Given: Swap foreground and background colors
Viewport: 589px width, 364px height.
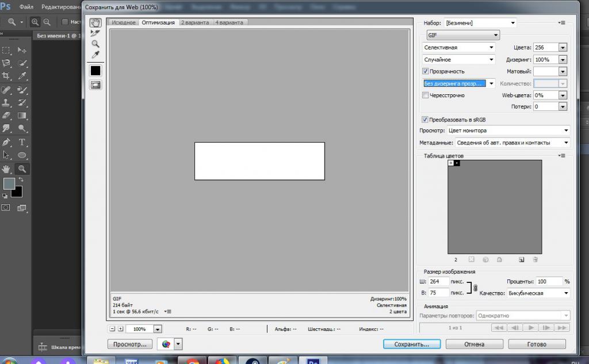Looking at the screenshot, I should (x=21, y=179).
